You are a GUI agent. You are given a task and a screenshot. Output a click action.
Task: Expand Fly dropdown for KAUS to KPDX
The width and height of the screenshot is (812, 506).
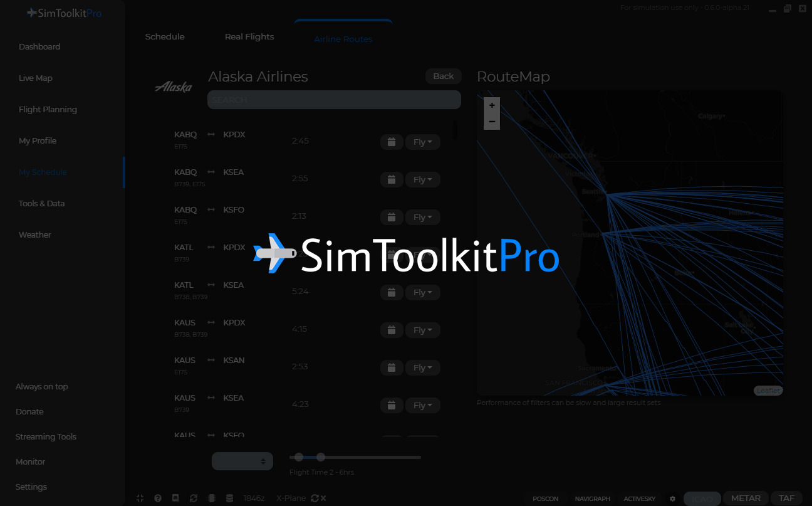click(423, 330)
